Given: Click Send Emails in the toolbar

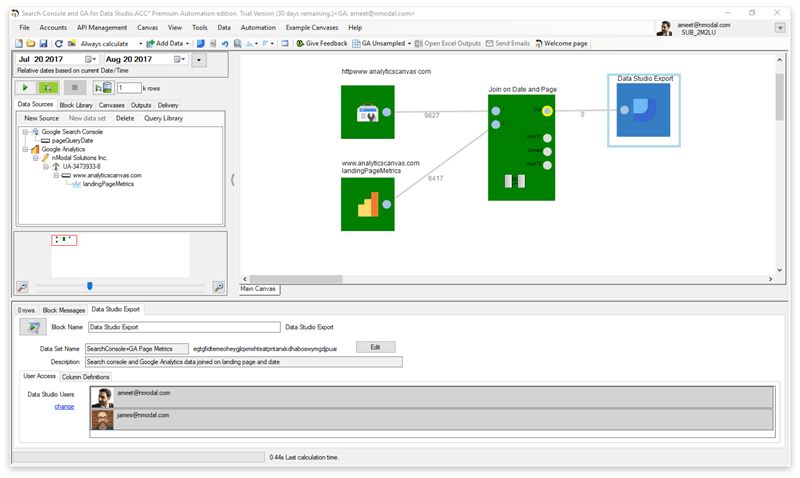Looking at the screenshot, I should 508,44.
